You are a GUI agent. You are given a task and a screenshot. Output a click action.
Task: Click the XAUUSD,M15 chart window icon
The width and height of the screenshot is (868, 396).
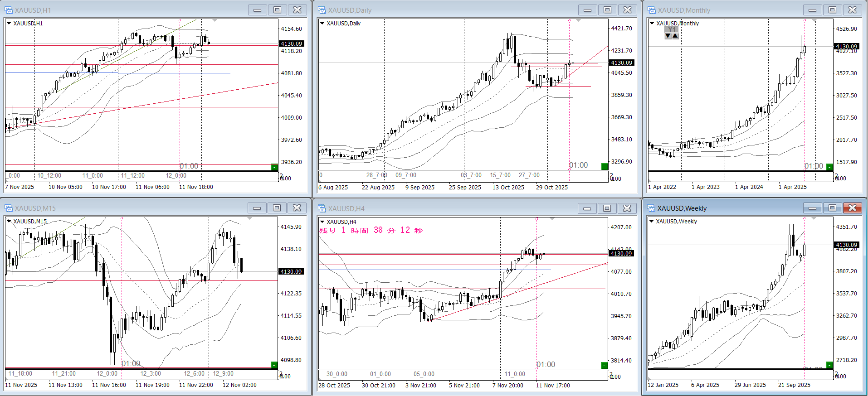[9, 208]
